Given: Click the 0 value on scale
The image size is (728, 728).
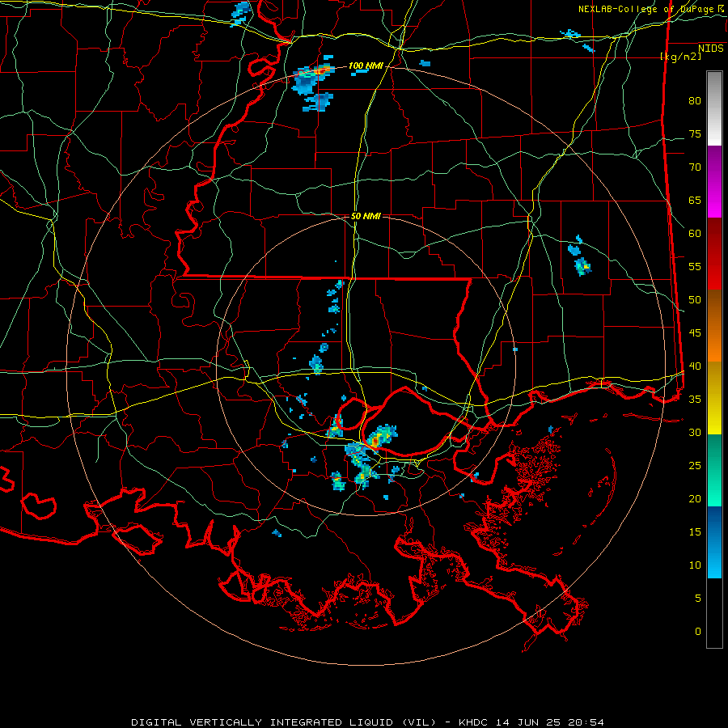Looking at the screenshot, I should click(698, 632).
